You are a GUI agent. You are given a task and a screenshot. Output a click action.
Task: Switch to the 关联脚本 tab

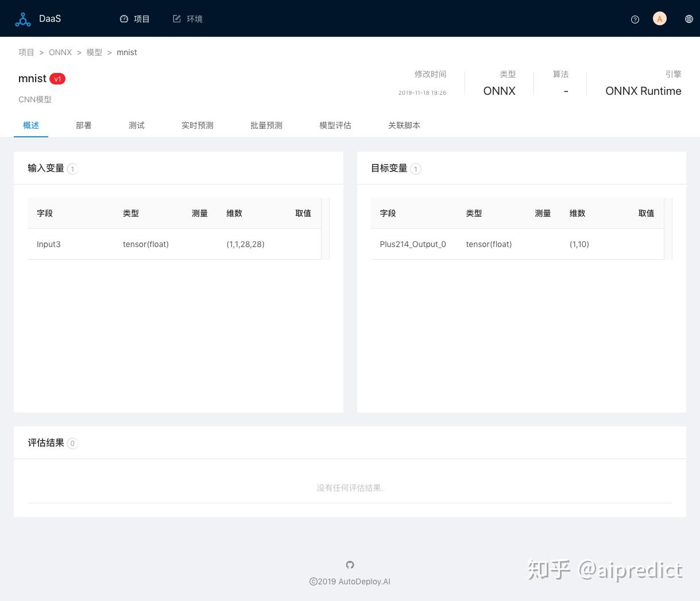(x=404, y=125)
